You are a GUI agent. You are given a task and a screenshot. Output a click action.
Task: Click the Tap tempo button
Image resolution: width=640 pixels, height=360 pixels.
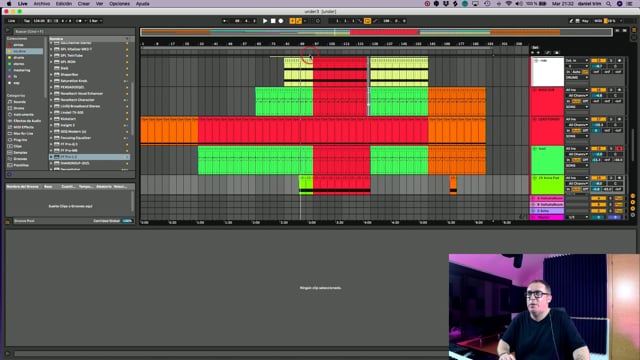click(27, 21)
